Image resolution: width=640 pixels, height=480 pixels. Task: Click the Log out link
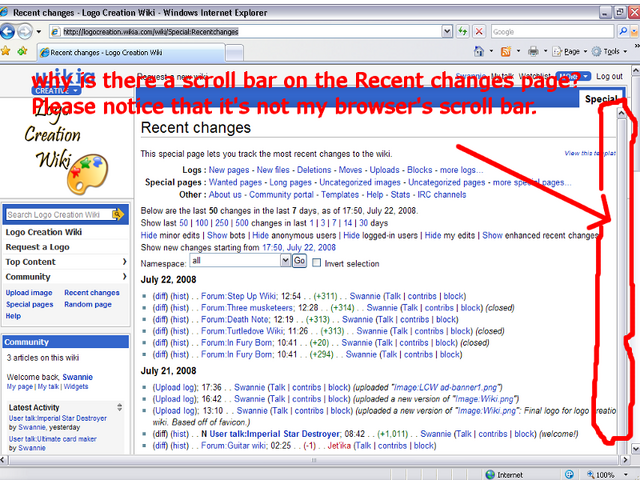click(x=609, y=76)
